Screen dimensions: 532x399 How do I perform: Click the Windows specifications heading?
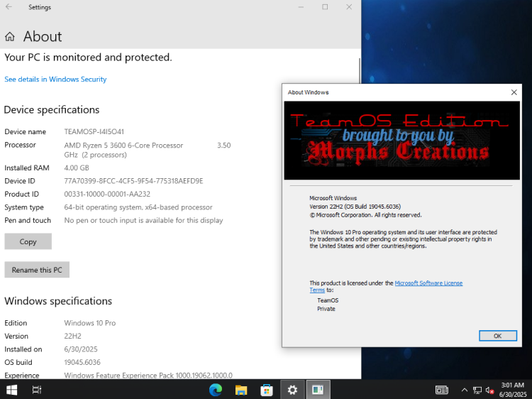58,301
